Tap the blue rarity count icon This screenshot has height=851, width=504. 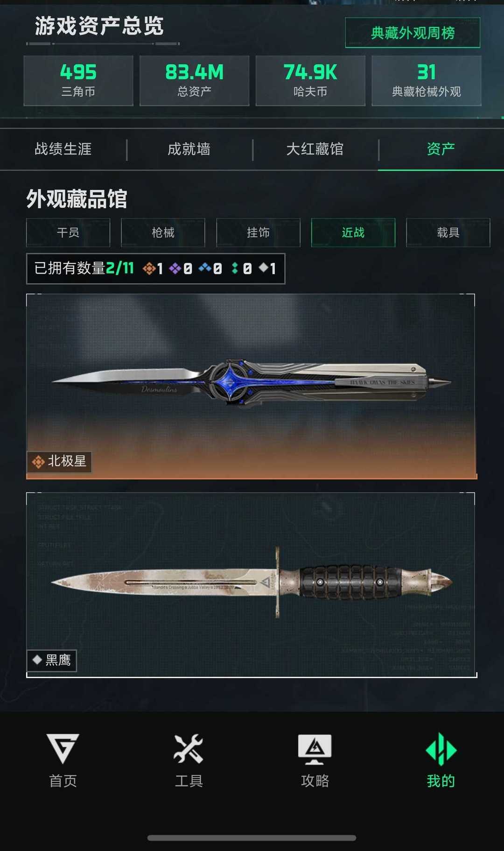[204, 268]
